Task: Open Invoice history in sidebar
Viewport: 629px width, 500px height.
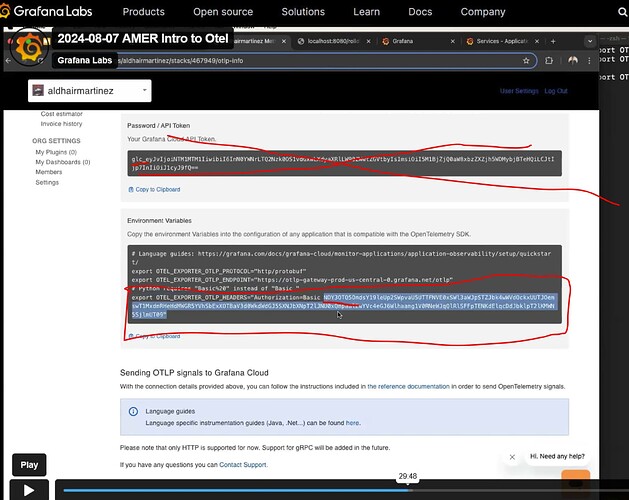Action: 61,124
